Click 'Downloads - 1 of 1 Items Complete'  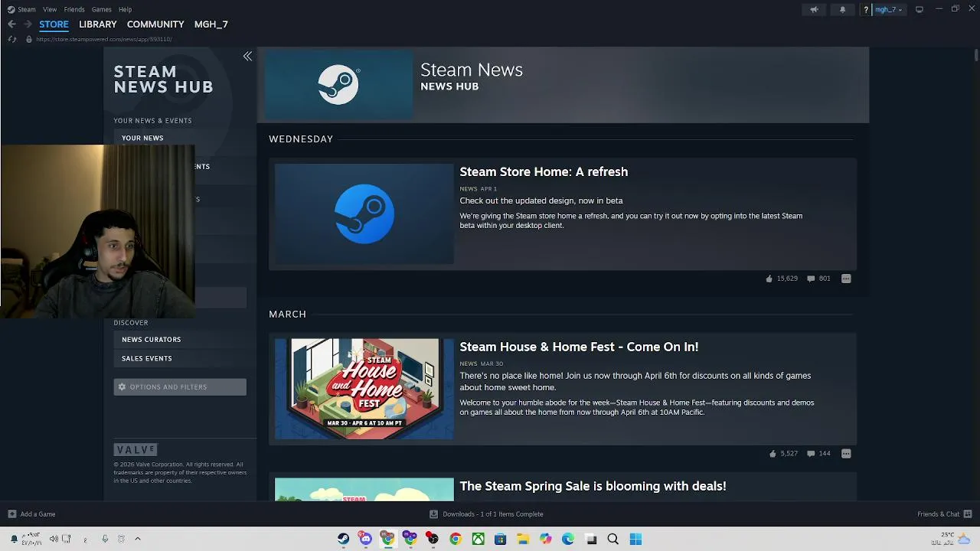[x=492, y=514]
